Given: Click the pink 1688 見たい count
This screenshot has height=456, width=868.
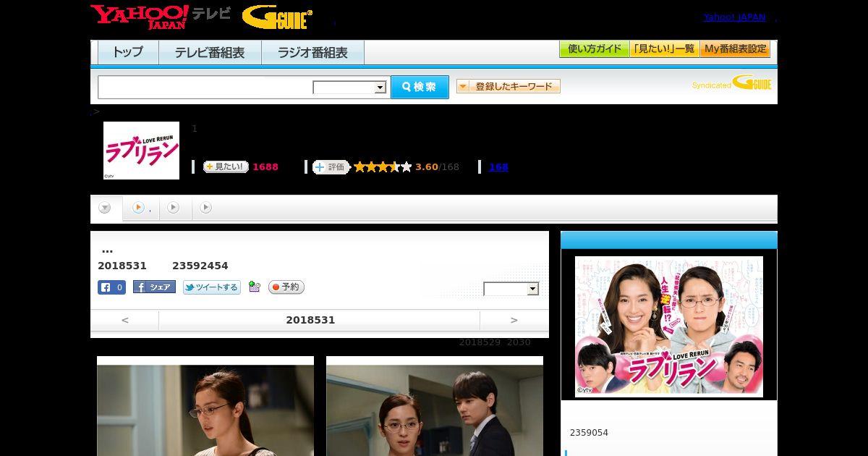Looking at the screenshot, I should [x=265, y=167].
